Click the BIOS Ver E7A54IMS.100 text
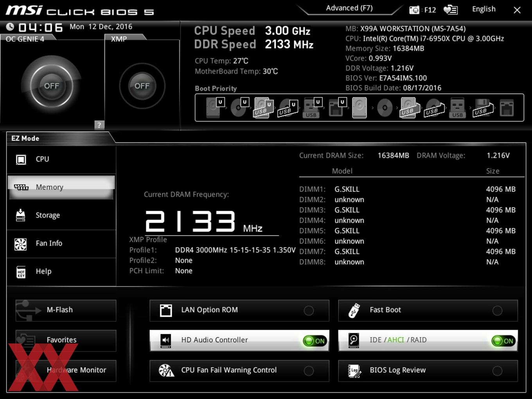 pyautogui.click(x=386, y=78)
